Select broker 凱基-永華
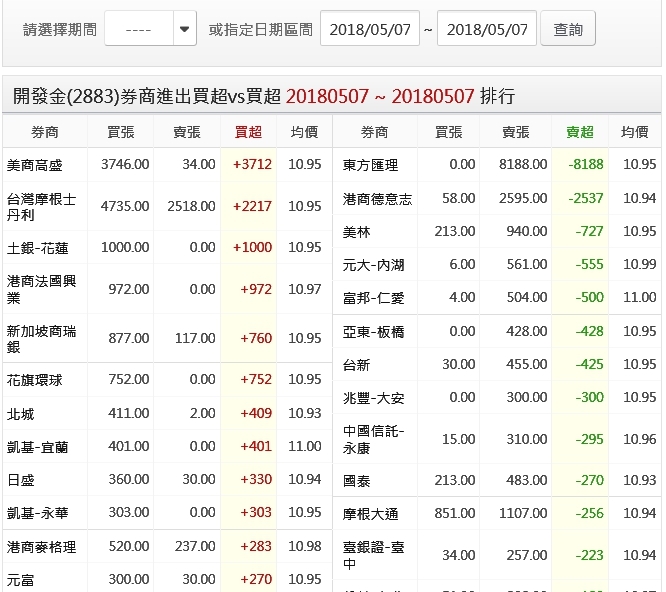666x592 pixels. tap(37, 513)
